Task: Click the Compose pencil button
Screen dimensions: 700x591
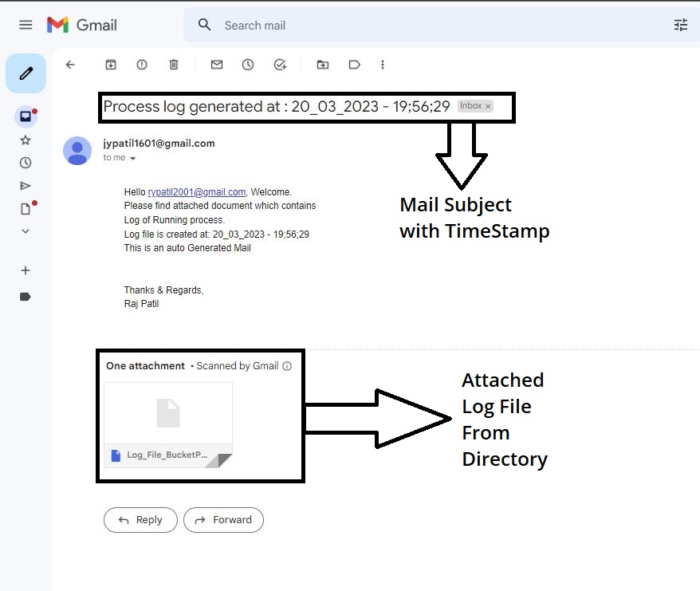Action: point(26,73)
